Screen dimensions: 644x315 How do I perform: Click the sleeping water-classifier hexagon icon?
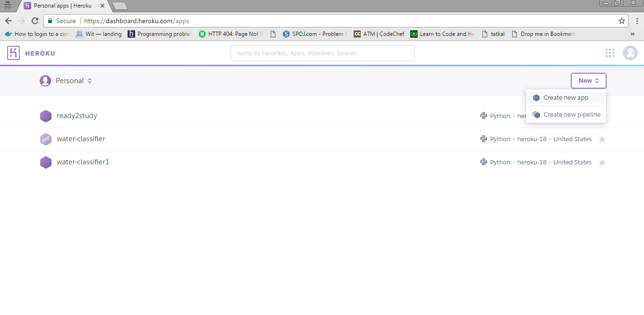[x=46, y=139]
